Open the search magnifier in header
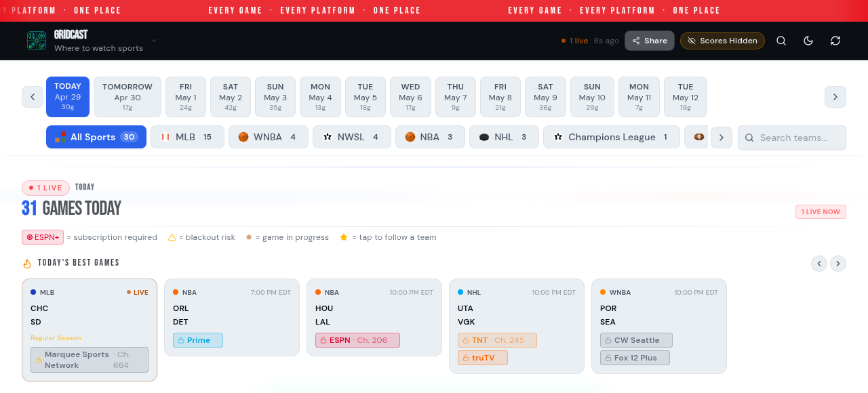Image resolution: width=868 pixels, height=393 pixels. pyautogui.click(x=781, y=41)
